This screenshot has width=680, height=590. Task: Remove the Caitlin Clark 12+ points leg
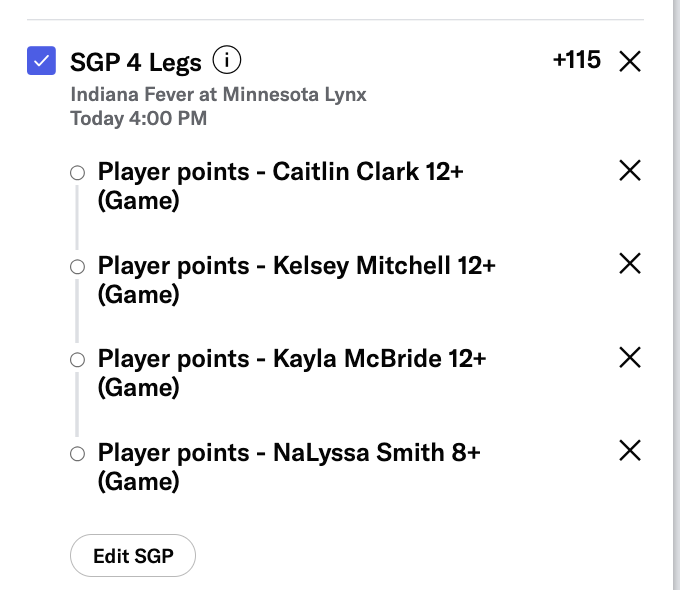coord(630,171)
